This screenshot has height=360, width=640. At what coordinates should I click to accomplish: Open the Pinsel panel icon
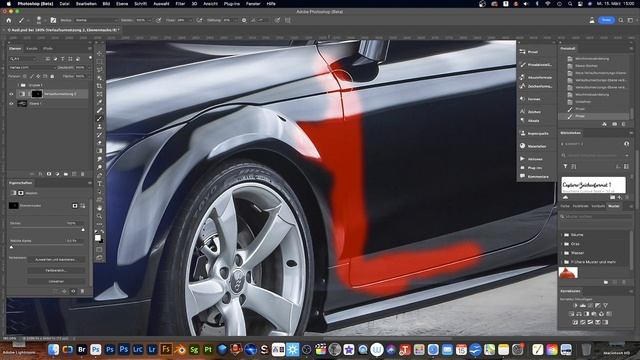click(523, 52)
